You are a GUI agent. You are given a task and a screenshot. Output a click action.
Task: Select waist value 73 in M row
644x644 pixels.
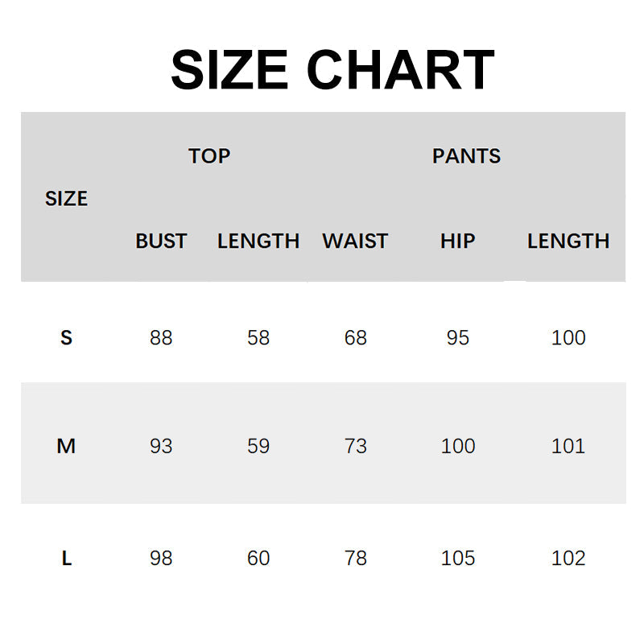(355, 446)
